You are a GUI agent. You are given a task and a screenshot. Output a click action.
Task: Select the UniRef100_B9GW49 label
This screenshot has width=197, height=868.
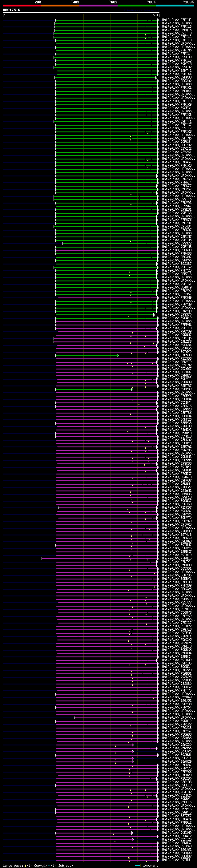(177, 318)
